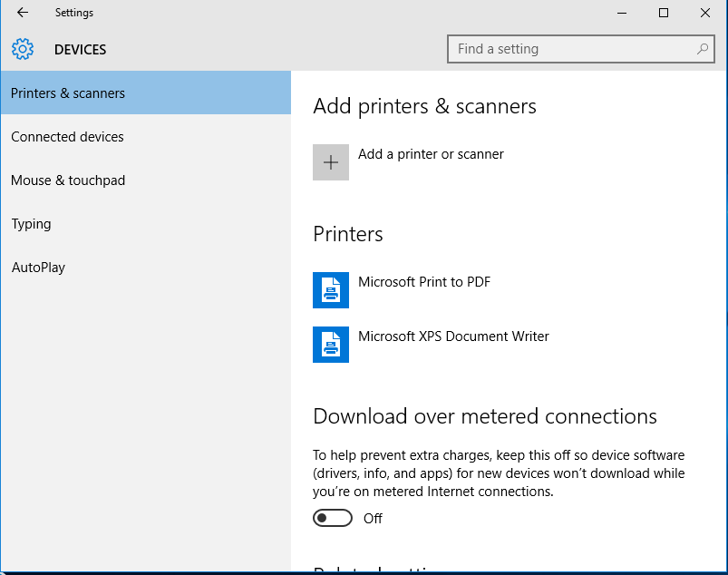Open the Typing settings page

[146, 224]
